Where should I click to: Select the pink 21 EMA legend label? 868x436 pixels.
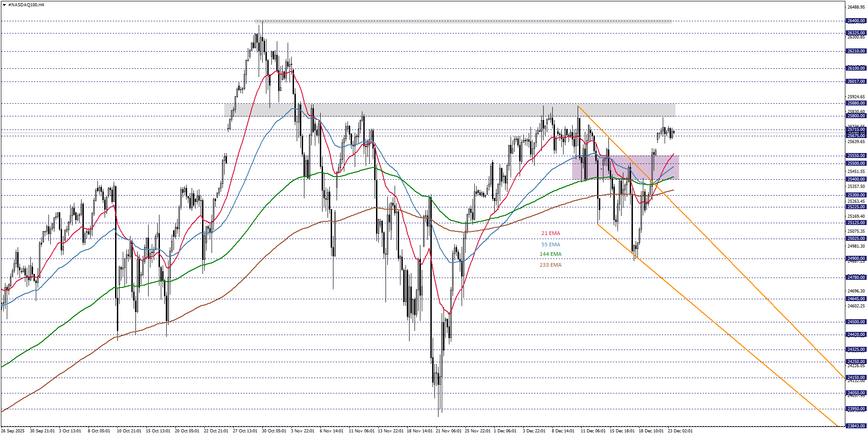pos(551,233)
